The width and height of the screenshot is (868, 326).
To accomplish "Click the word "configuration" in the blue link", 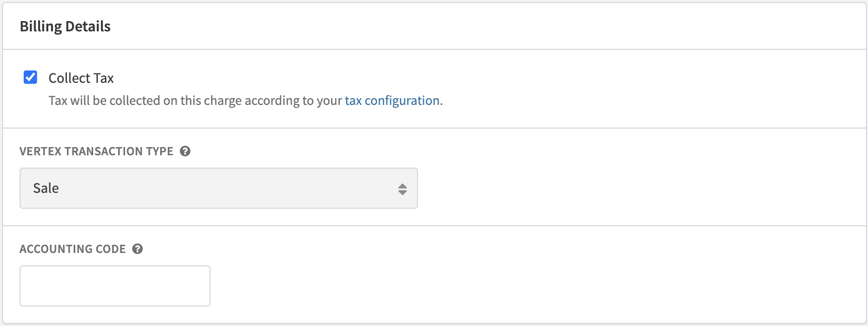I will tap(402, 100).
